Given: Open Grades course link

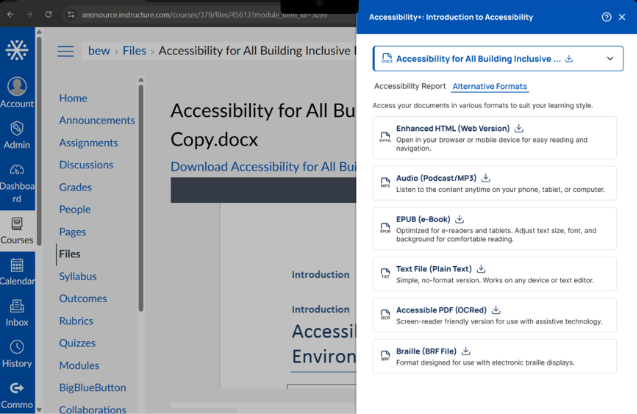Looking at the screenshot, I should click(75, 187).
